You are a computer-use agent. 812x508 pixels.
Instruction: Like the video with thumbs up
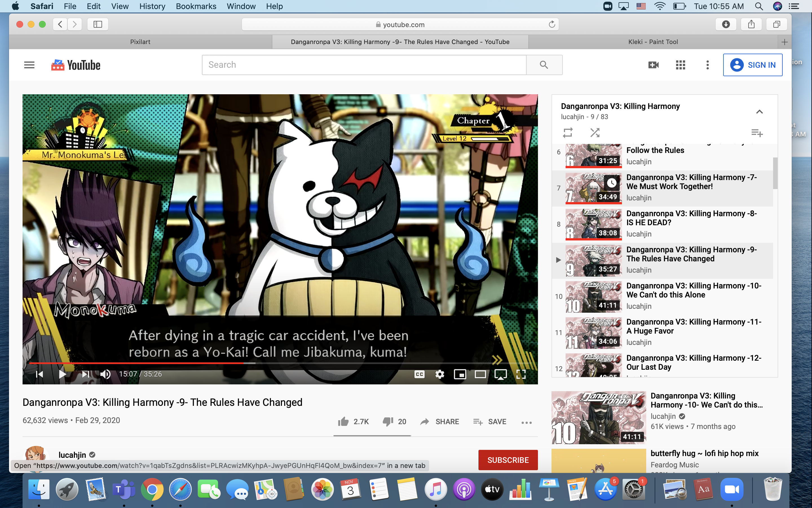pyautogui.click(x=353, y=422)
